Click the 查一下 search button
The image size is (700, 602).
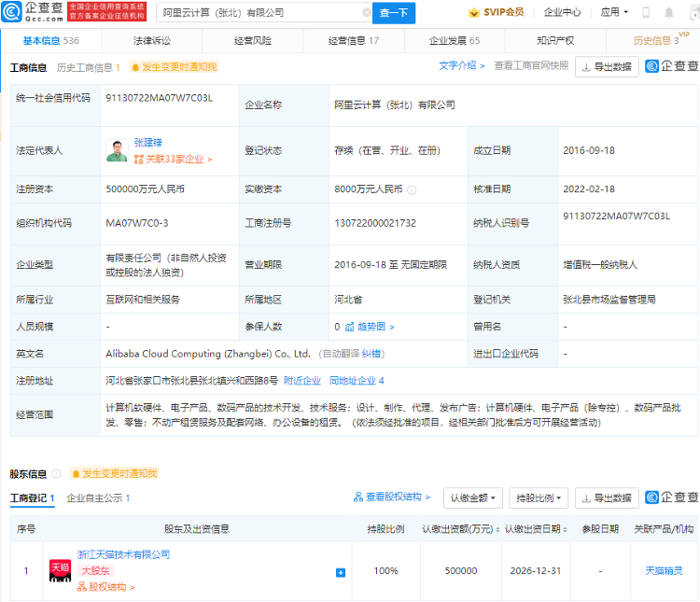(x=394, y=13)
